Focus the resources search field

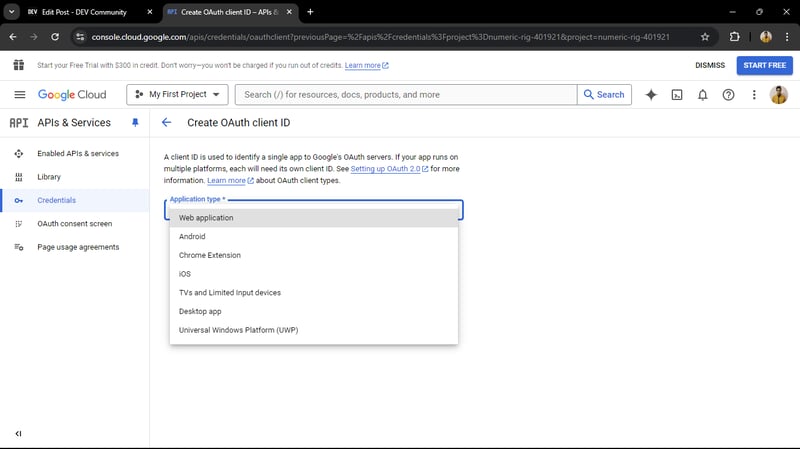point(406,94)
